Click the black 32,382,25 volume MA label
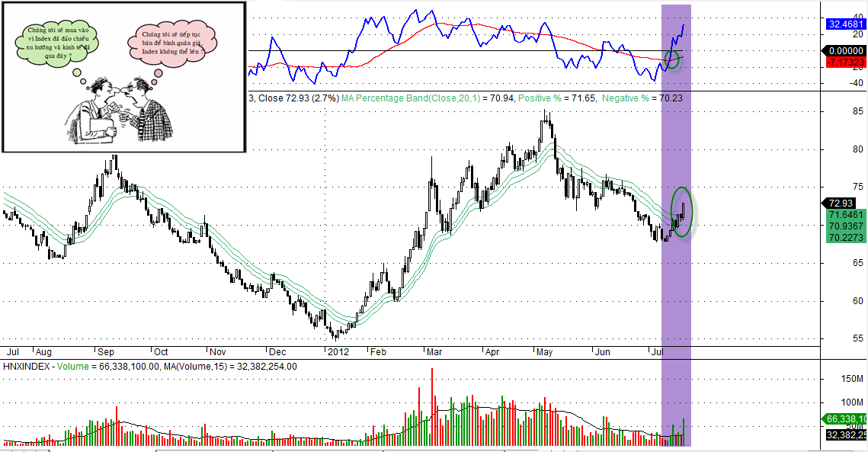The height and width of the screenshot is (452, 868). (846, 435)
